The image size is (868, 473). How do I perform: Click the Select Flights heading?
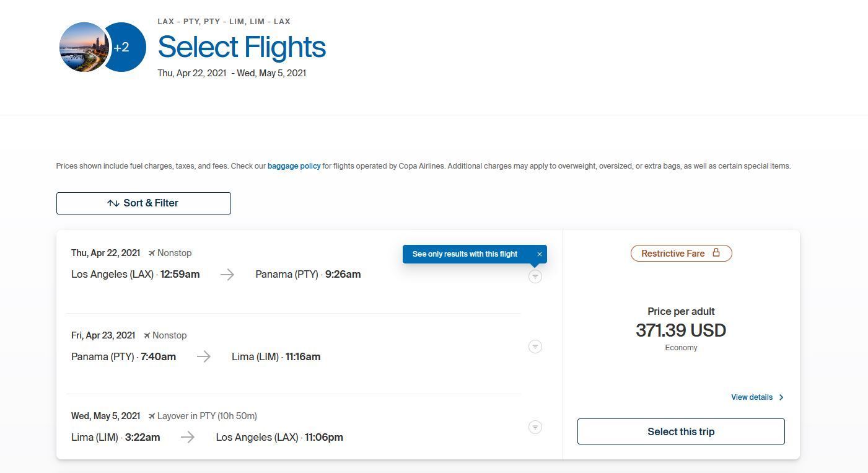[242, 47]
